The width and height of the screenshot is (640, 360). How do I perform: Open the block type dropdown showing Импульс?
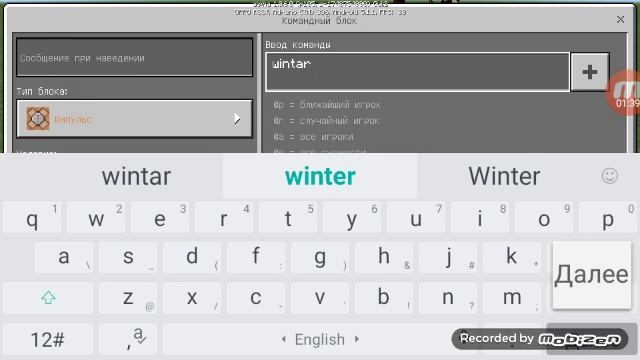pos(134,119)
